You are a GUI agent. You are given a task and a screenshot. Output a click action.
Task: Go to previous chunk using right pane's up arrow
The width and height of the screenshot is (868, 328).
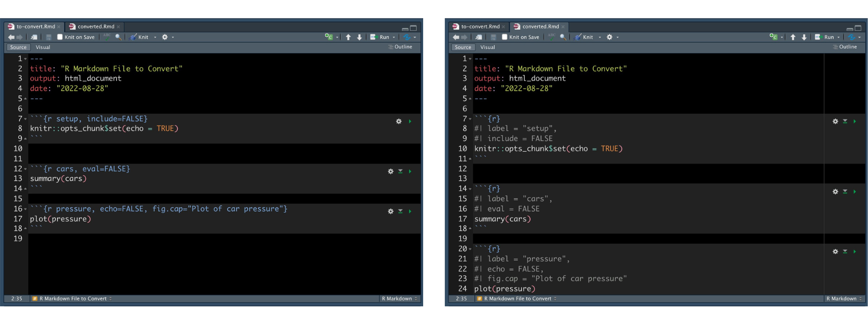pos(793,37)
